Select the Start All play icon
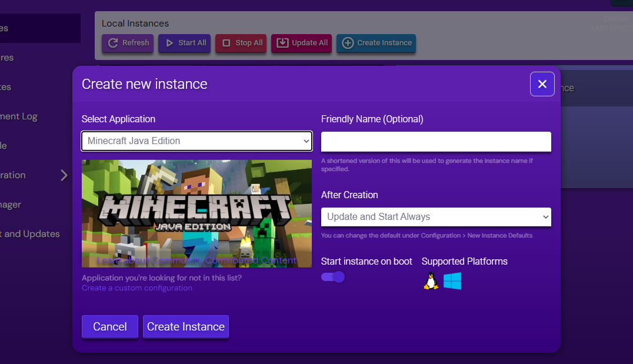 pos(169,42)
